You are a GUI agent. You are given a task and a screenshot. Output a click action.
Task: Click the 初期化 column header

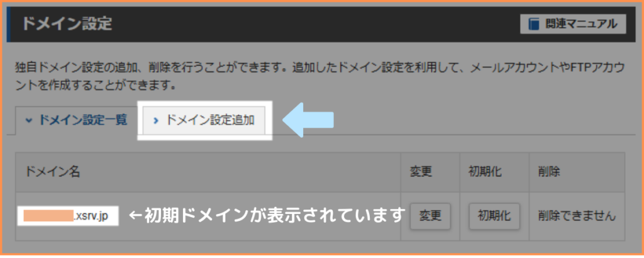pos(485,172)
